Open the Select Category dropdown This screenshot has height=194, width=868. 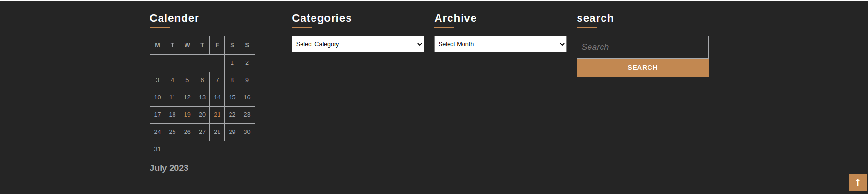coord(358,44)
